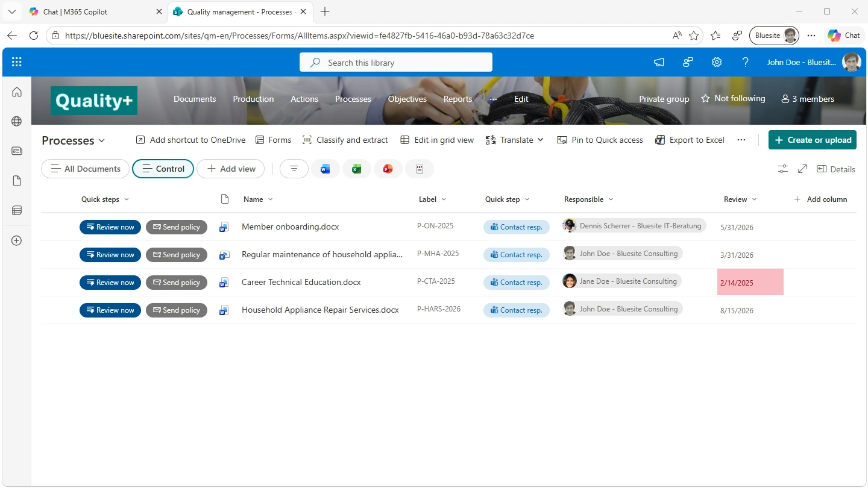Open the Processes navigation tab

[x=353, y=99]
